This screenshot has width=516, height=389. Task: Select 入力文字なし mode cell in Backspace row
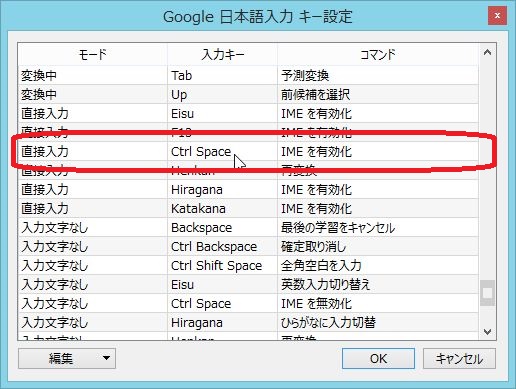93,228
